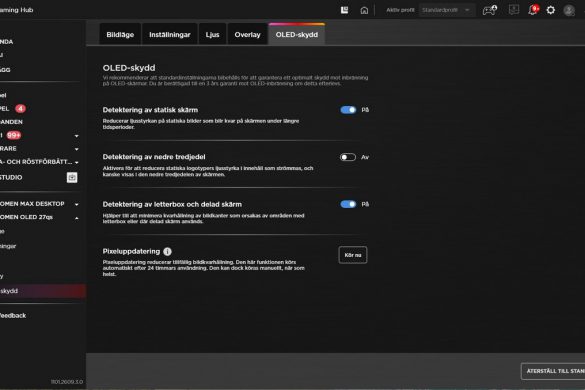Click the Detektering av nedre tredjedel label
This screenshot has width=585, height=390.
tap(154, 157)
